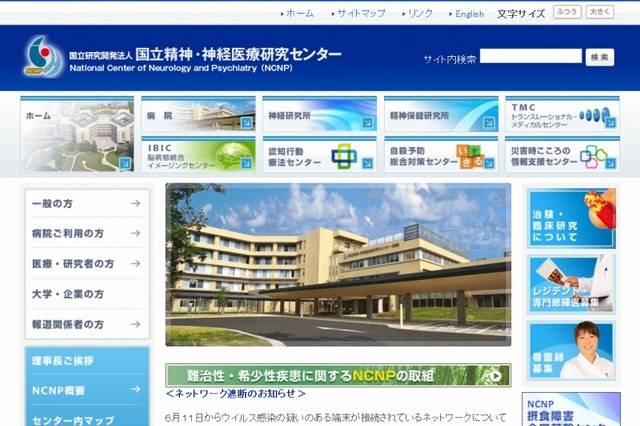Image resolution: width=640 pixels, height=426 pixels.
Task: Click the play arrow on the green NCNP banner
Action: point(495,376)
